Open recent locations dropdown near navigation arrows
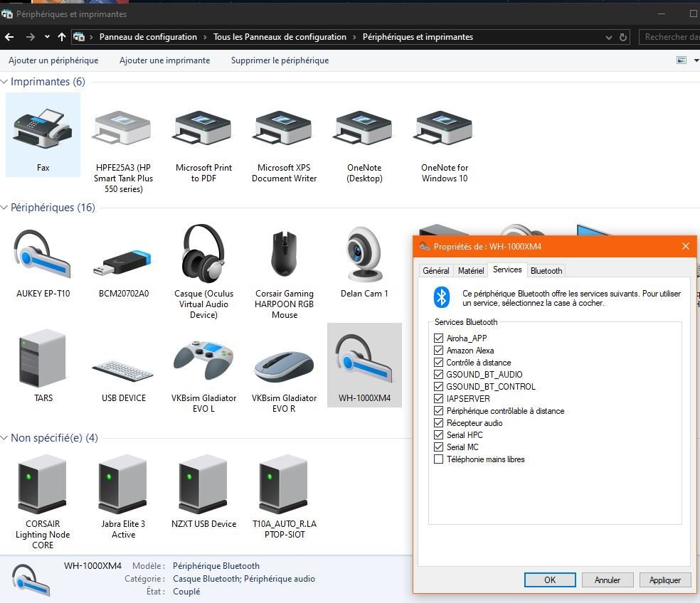This screenshot has width=700, height=603. tap(47, 37)
